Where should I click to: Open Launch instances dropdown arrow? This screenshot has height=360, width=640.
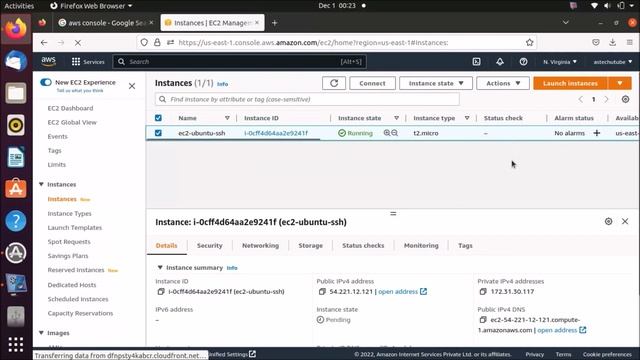[x=620, y=83]
